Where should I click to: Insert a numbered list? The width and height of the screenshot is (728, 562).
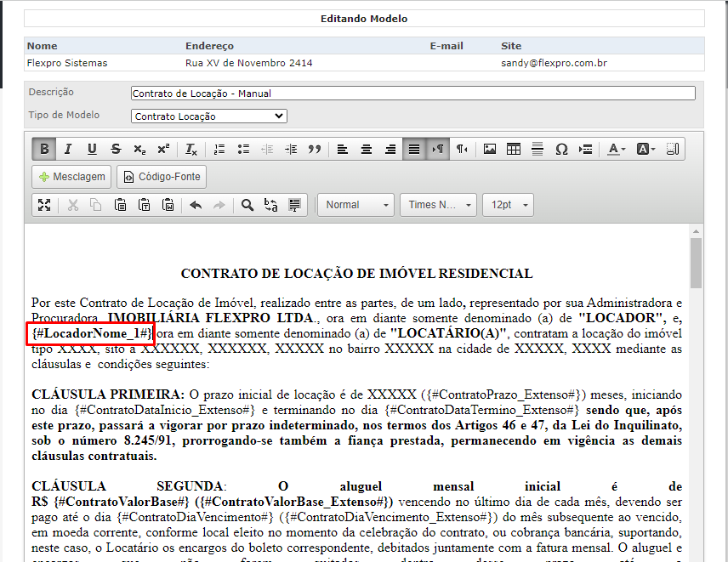[219, 149]
